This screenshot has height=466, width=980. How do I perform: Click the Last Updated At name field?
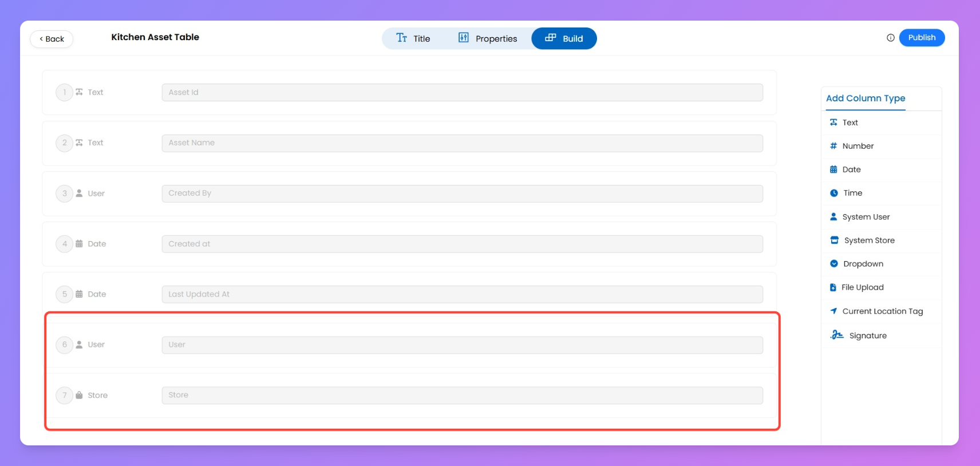click(462, 294)
